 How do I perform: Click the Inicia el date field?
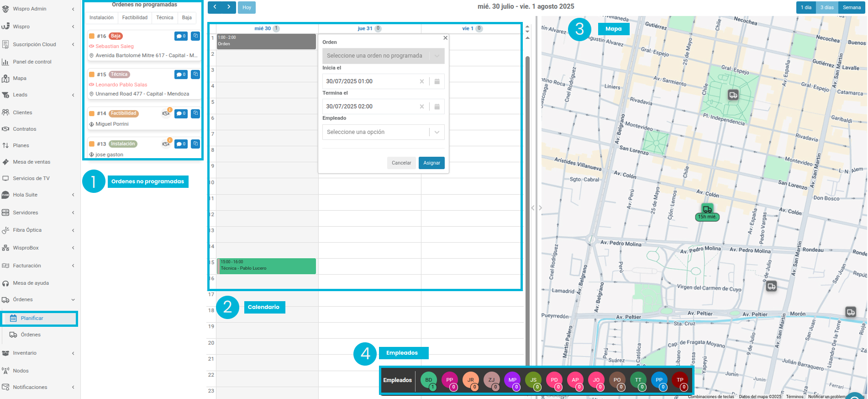click(371, 81)
